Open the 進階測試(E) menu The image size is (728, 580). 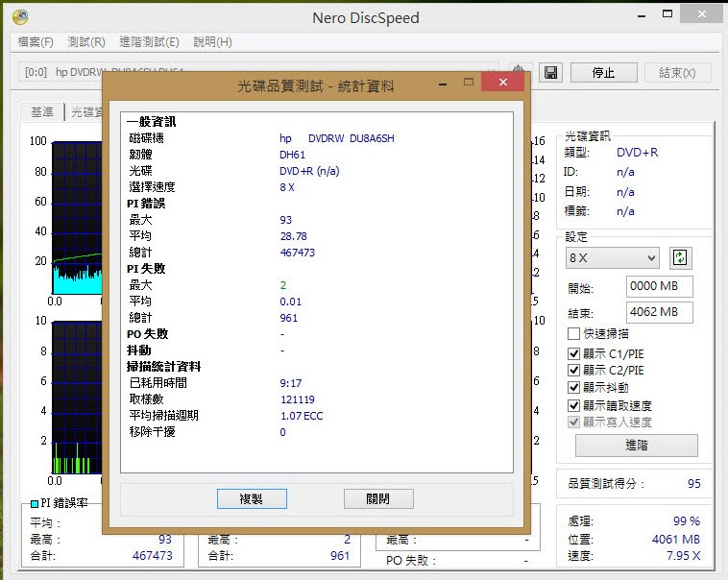(149, 42)
